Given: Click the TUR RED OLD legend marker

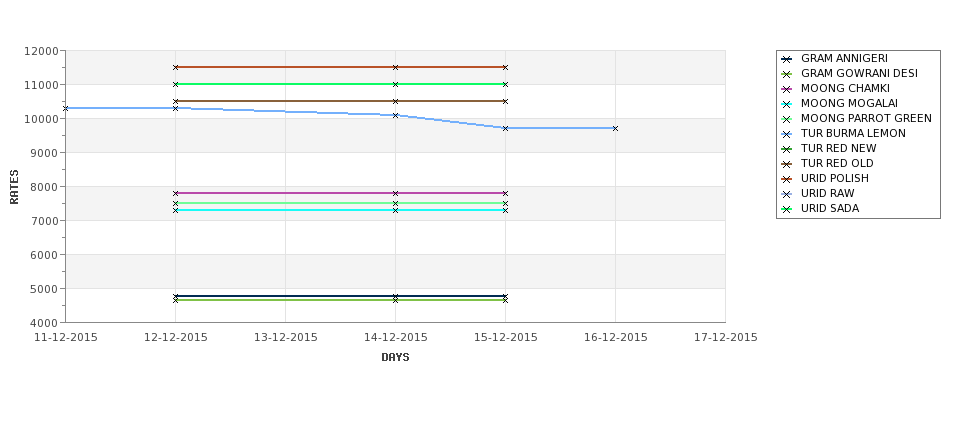Looking at the screenshot, I should (787, 164).
